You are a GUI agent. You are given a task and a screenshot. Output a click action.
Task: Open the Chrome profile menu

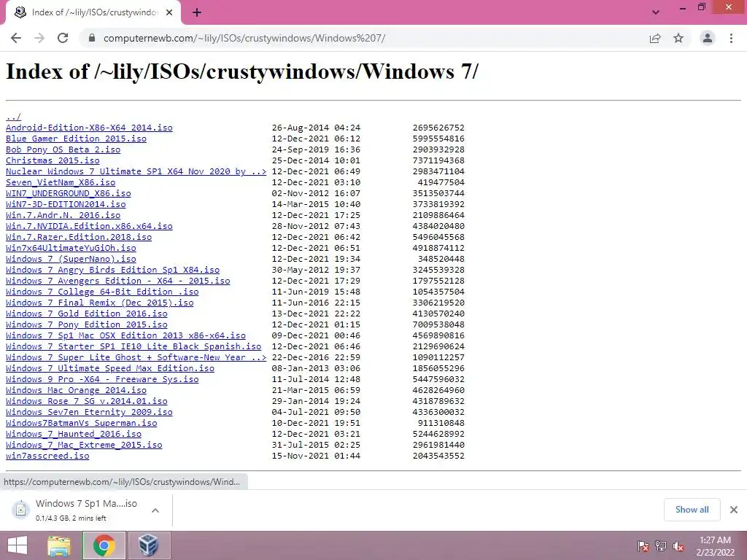coord(708,38)
